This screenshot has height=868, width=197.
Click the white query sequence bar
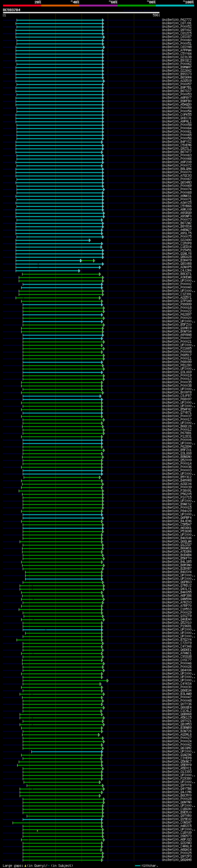coord(81,13)
